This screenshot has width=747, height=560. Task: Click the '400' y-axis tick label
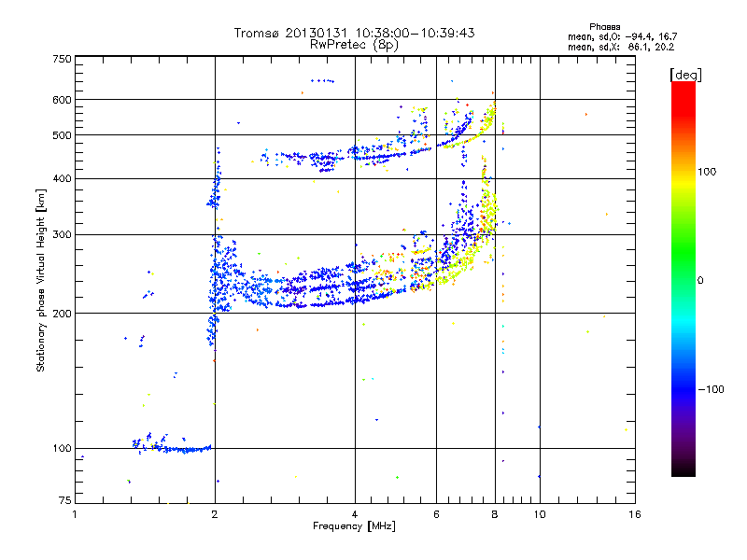coord(62,179)
